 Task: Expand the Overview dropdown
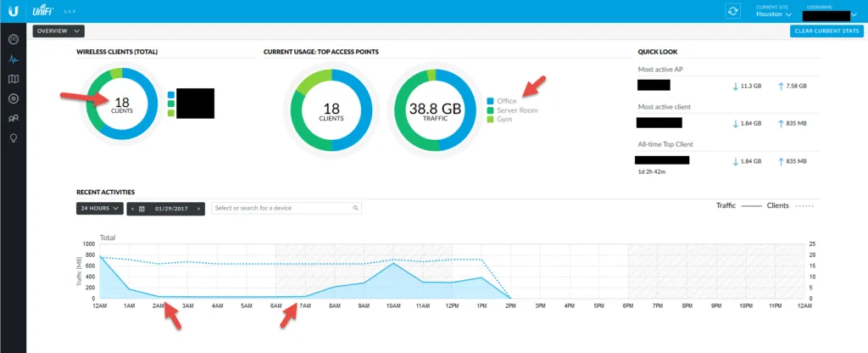58,31
